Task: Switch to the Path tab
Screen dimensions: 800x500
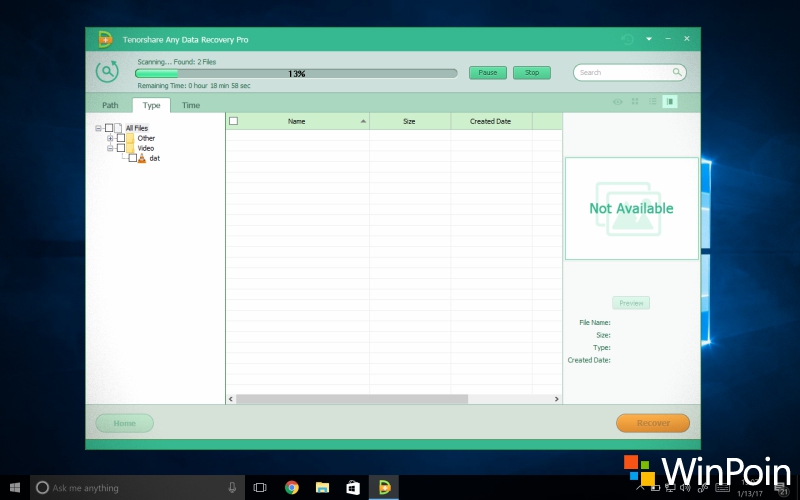Action: [110, 105]
